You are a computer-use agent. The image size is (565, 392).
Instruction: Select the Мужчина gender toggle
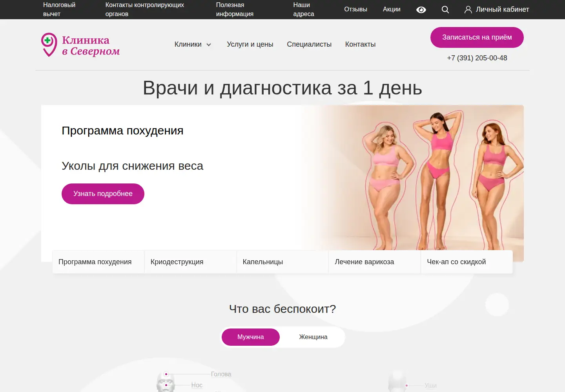(251, 337)
